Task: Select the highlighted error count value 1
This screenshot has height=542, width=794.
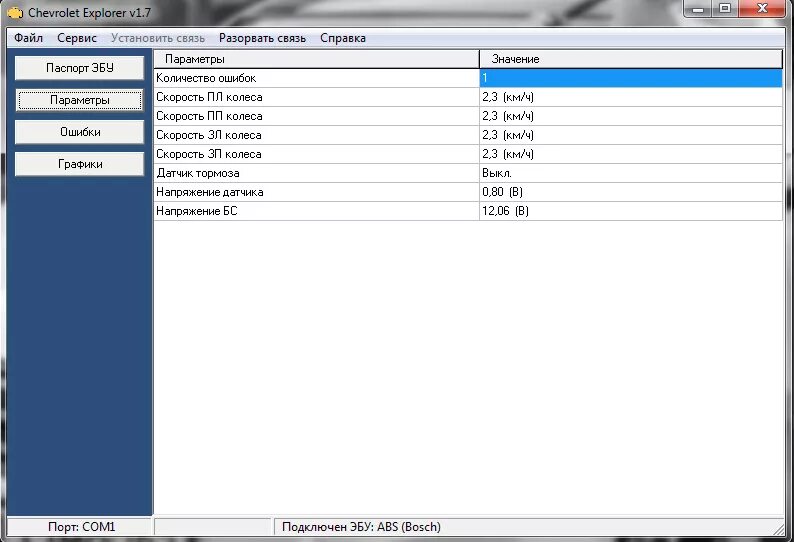Action: (631, 78)
